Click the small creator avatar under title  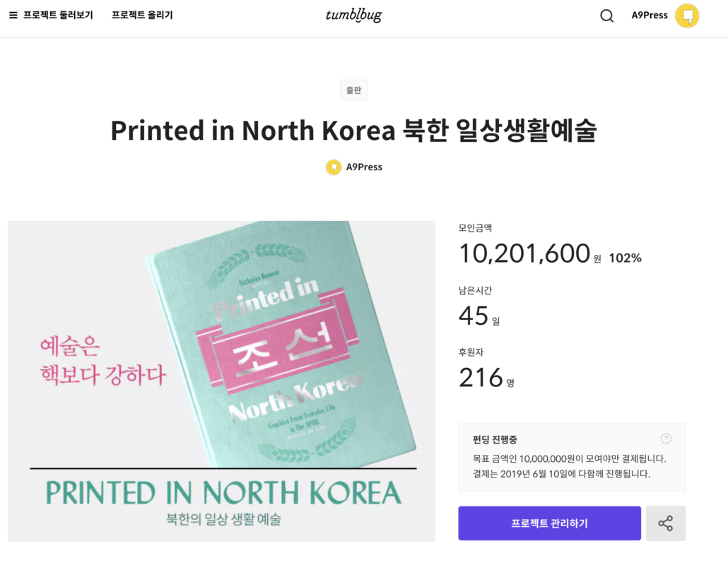coord(334,167)
